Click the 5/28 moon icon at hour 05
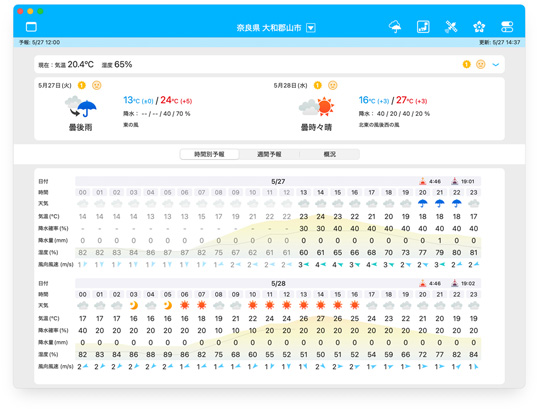This screenshot has height=410, width=538. [167, 305]
